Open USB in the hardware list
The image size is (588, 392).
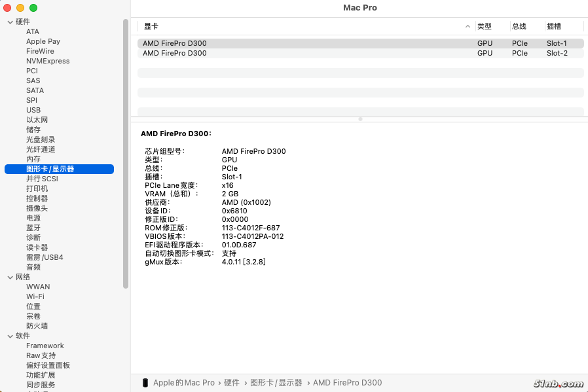[x=33, y=110]
